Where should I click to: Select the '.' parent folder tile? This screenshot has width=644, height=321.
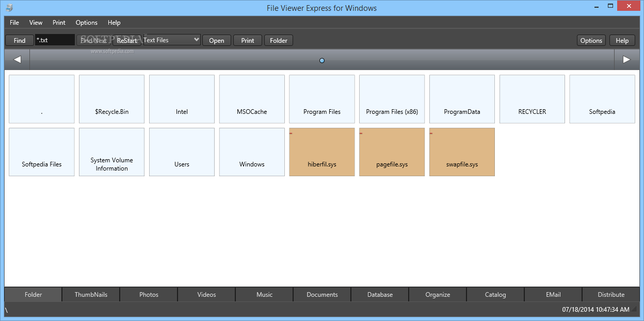(x=42, y=99)
